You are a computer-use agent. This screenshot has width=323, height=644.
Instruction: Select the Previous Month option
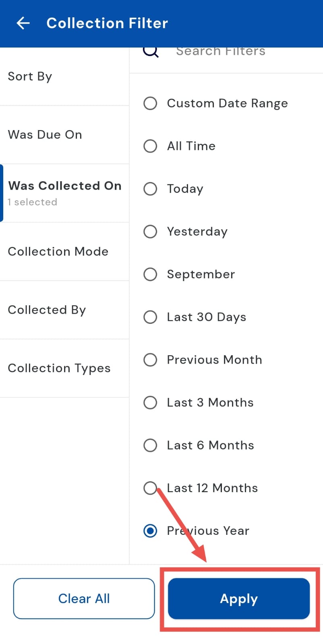(150, 360)
